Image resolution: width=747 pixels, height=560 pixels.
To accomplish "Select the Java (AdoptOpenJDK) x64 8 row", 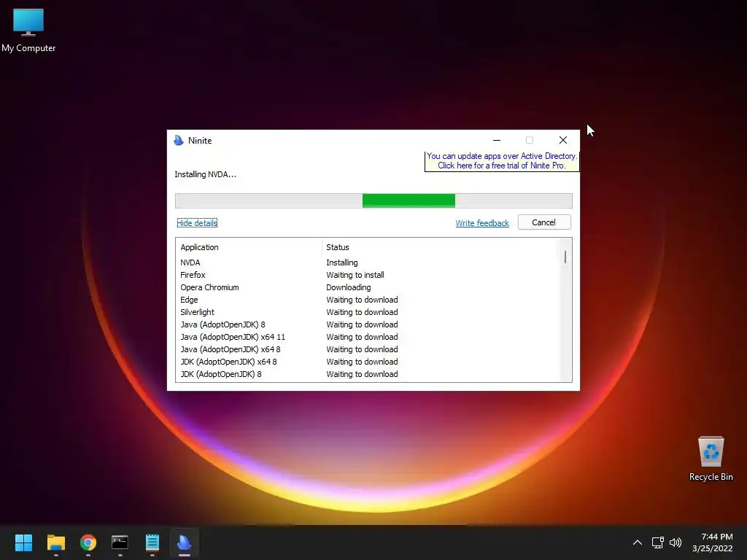I will point(367,349).
